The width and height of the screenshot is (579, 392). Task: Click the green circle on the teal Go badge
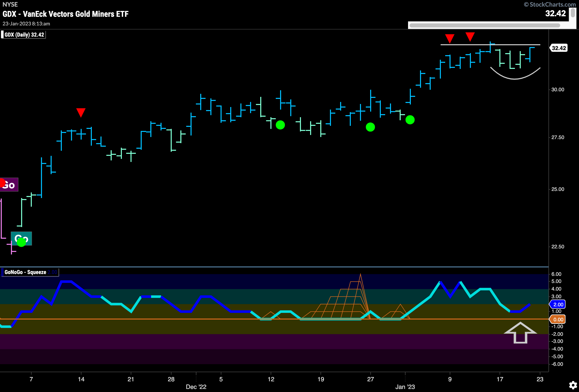[x=21, y=242]
